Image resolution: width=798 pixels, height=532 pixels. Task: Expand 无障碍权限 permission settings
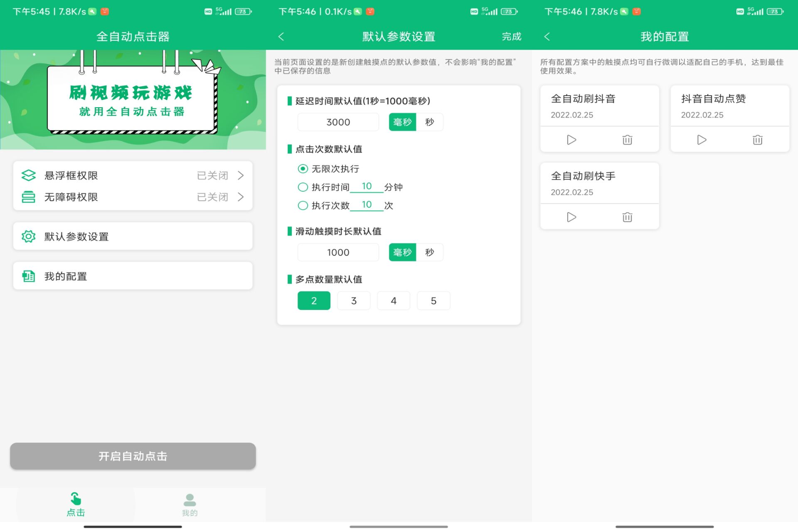click(x=241, y=197)
